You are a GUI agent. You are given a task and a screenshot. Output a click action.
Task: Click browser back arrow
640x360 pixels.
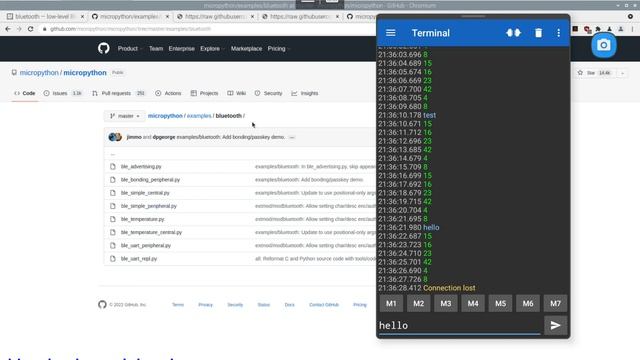pyautogui.click(x=8, y=29)
